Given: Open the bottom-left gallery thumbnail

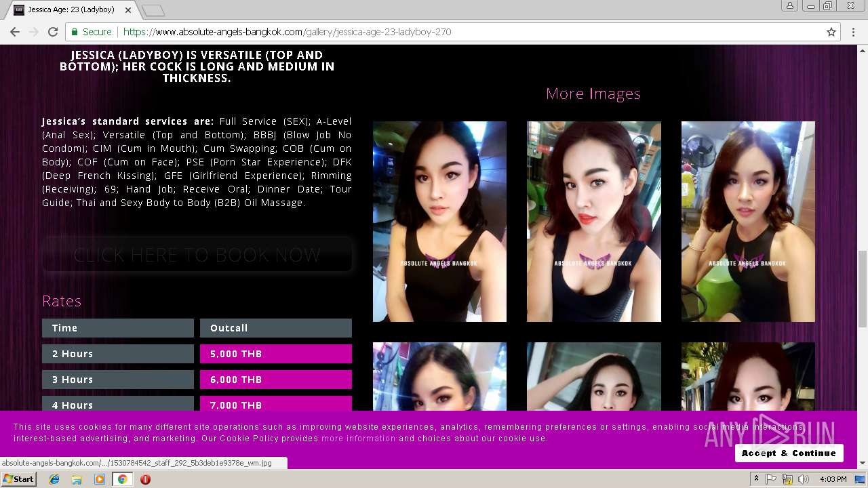Looking at the screenshot, I should (439, 376).
